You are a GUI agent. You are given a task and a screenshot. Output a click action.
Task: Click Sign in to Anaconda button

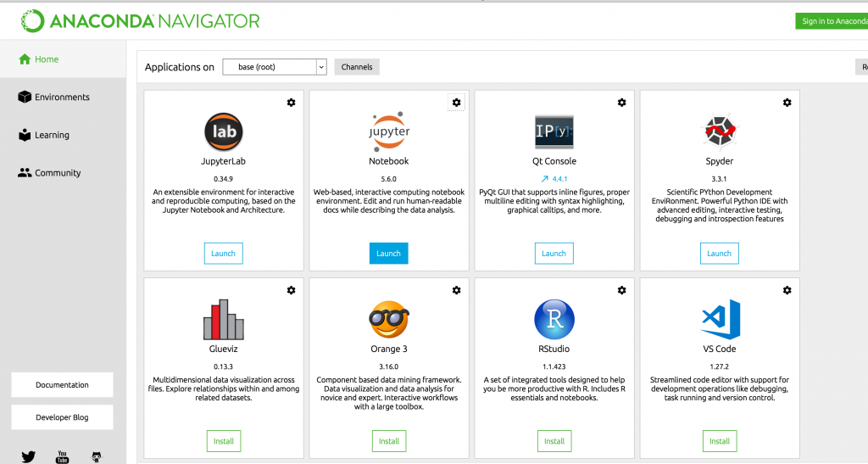click(x=832, y=21)
